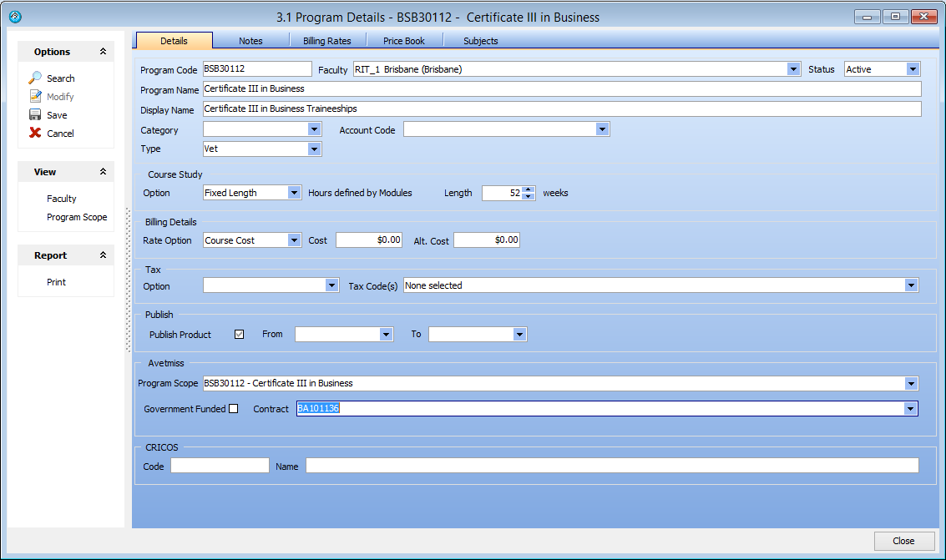Switch to the Billing Rates tab

pos(327,41)
